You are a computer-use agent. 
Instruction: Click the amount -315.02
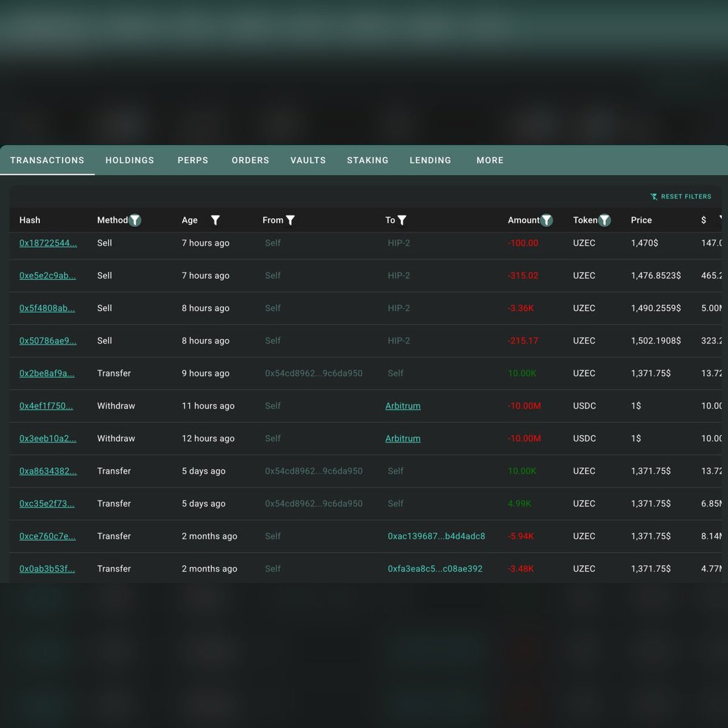pos(523,275)
